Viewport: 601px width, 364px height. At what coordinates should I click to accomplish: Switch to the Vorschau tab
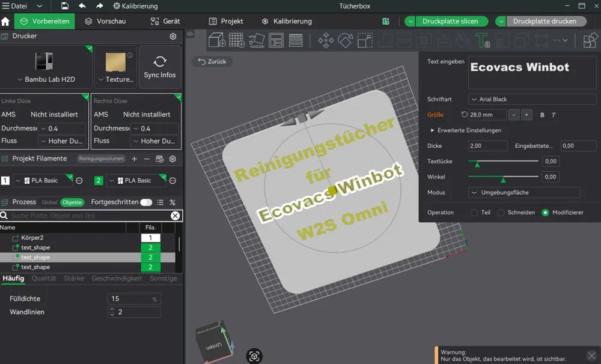click(x=105, y=22)
